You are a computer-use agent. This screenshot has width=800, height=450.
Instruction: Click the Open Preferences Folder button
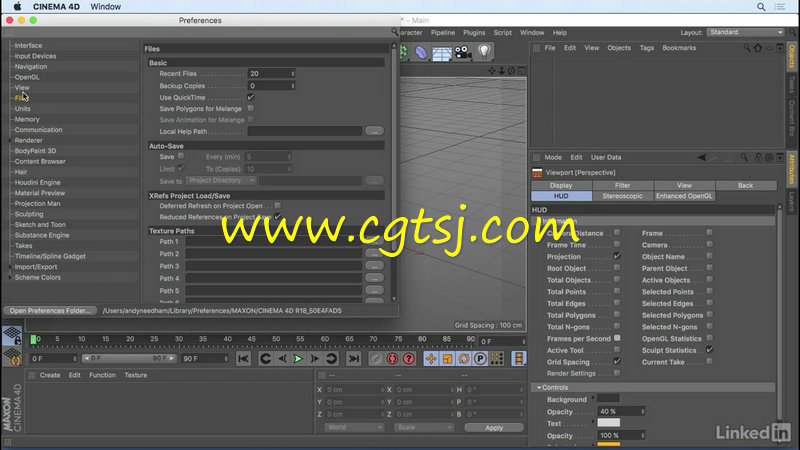click(x=50, y=311)
